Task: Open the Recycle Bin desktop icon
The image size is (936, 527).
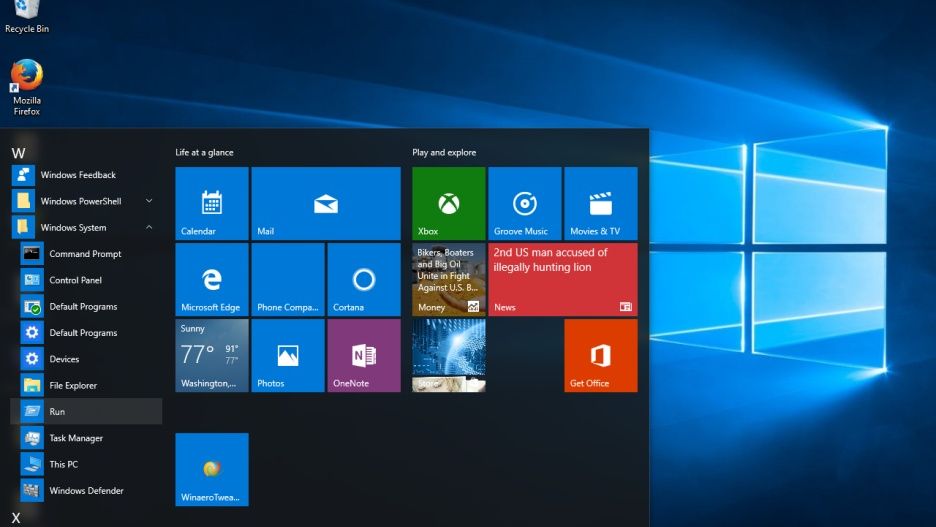Action: pos(26,17)
